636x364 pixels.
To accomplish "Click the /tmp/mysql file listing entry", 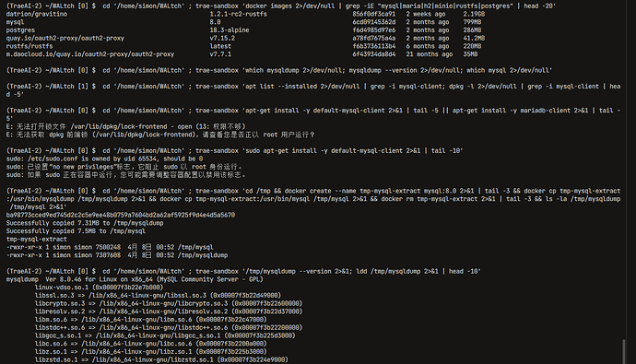I will [x=110, y=247].
